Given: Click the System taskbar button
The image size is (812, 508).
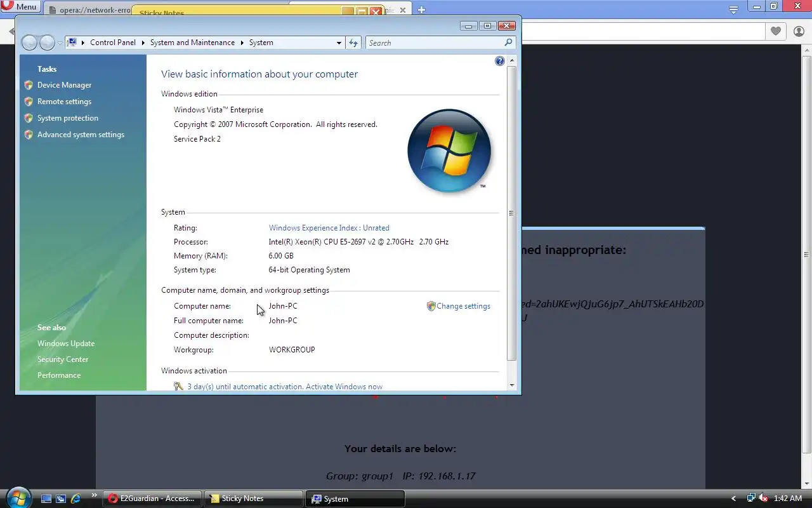Looking at the screenshot, I should click(355, 498).
